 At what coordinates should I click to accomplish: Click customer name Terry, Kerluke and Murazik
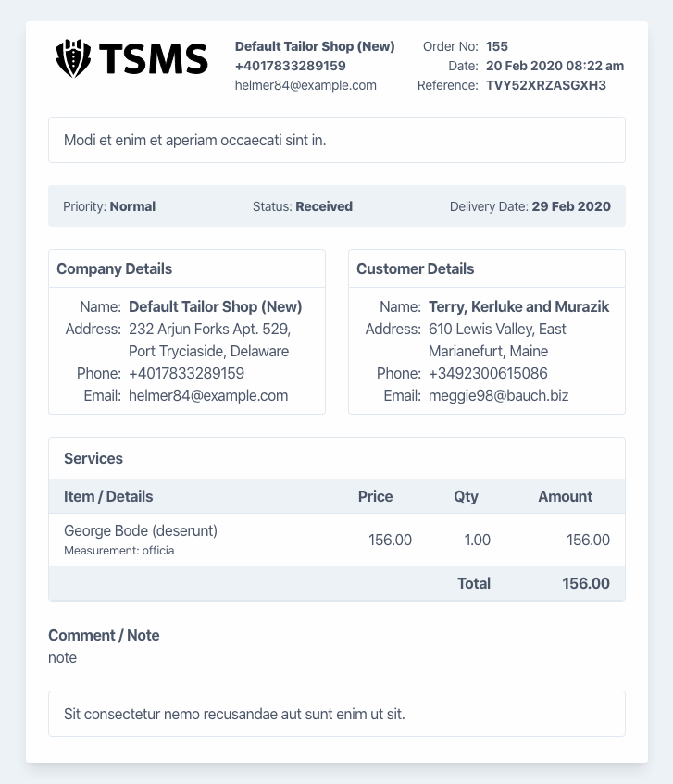point(518,306)
